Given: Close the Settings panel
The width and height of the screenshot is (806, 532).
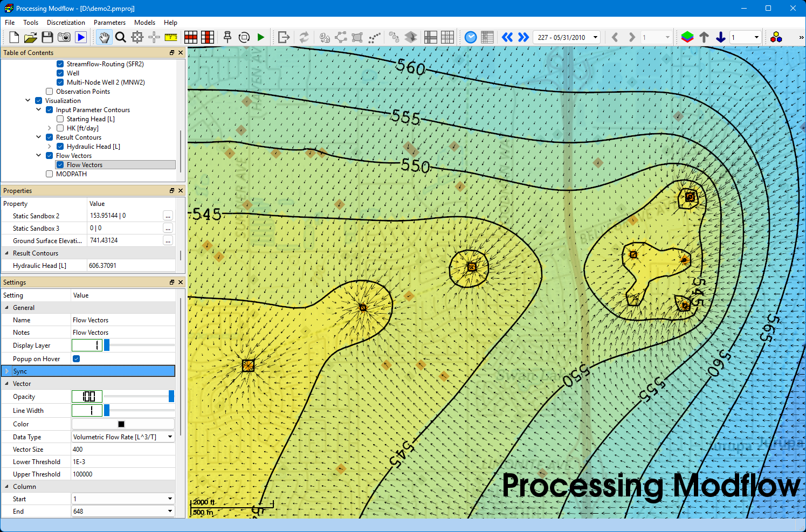Looking at the screenshot, I should [x=181, y=282].
